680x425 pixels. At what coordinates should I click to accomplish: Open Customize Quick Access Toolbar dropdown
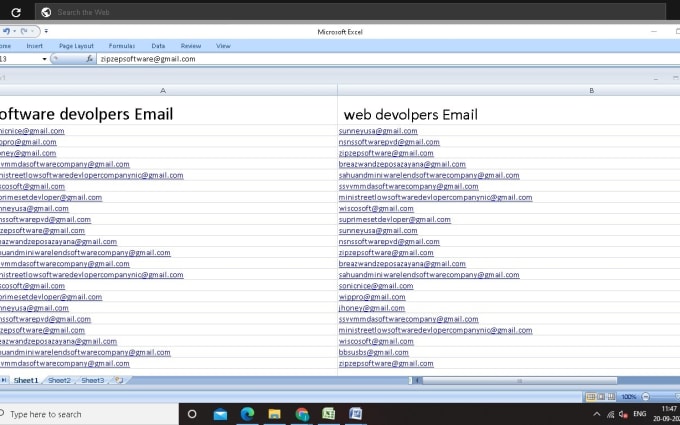click(46, 31)
